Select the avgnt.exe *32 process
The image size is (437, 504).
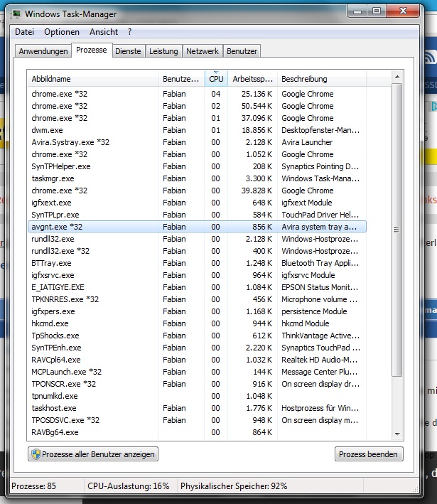[x=197, y=227]
